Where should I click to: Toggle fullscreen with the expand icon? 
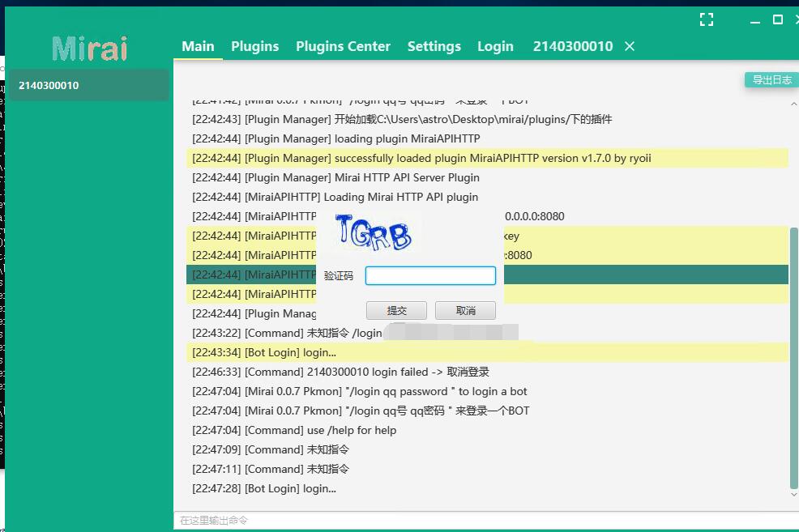(707, 20)
